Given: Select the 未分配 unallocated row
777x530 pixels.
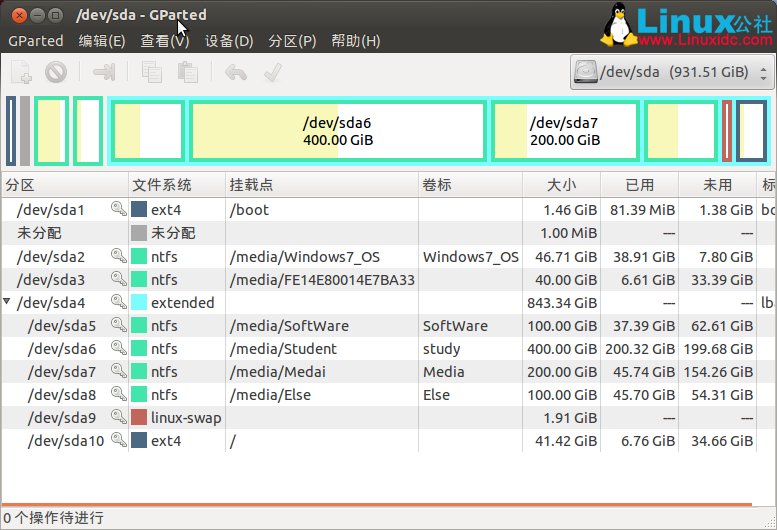Looking at the screenshot, I should point(388,232).
